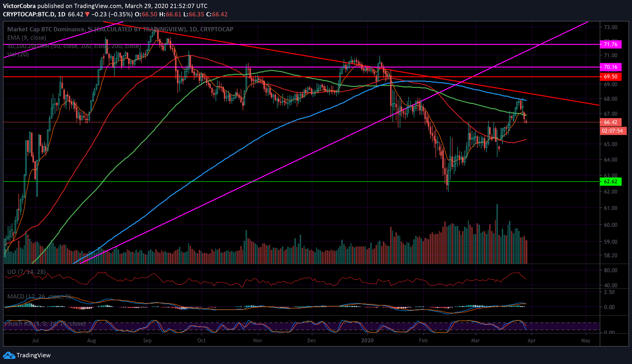Click the 71.00 price axis tick

(x=611, y=55)
